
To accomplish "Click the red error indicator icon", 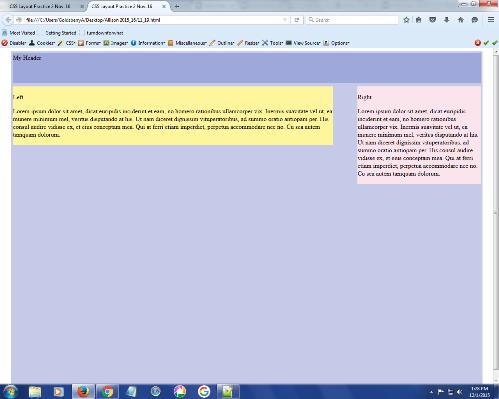I will point(478,43).
